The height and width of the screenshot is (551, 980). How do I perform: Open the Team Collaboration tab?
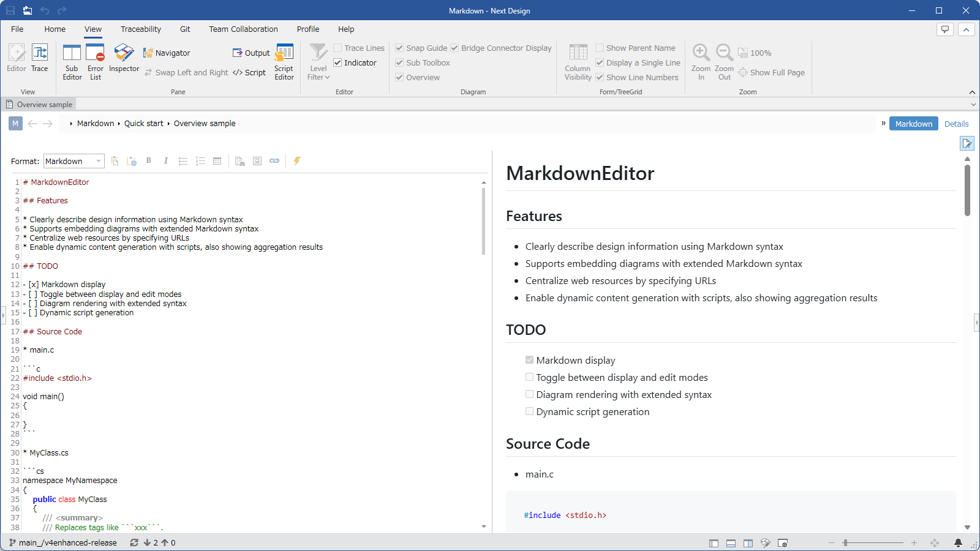(243, 29)
